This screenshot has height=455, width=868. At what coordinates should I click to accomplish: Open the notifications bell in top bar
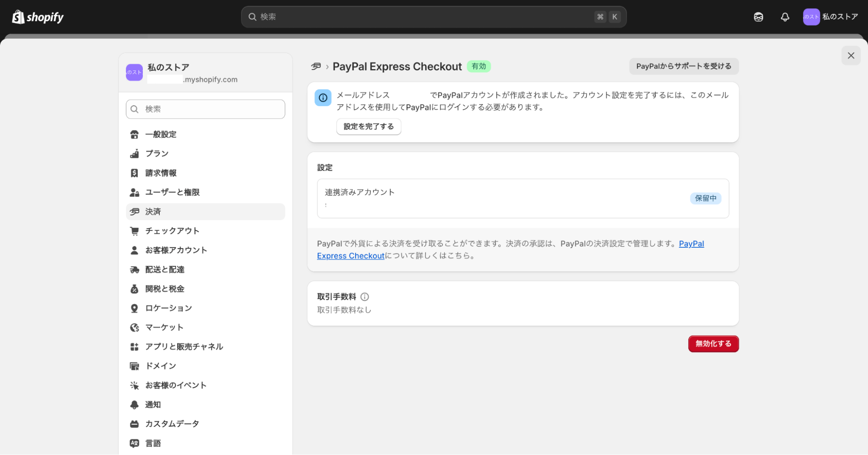pos(785,17)
